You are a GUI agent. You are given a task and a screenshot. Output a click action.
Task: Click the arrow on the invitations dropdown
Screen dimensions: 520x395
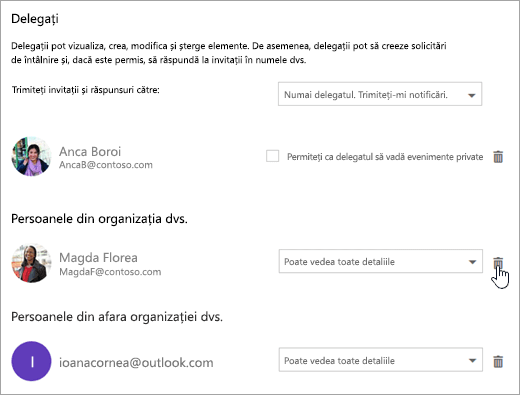471,95
